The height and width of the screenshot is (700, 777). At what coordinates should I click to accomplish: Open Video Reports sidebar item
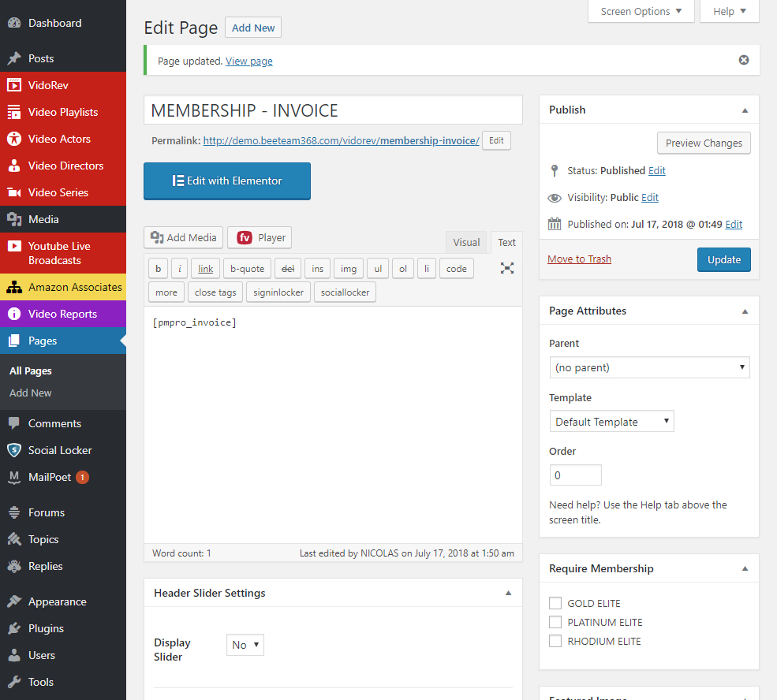tap(62, 314)
